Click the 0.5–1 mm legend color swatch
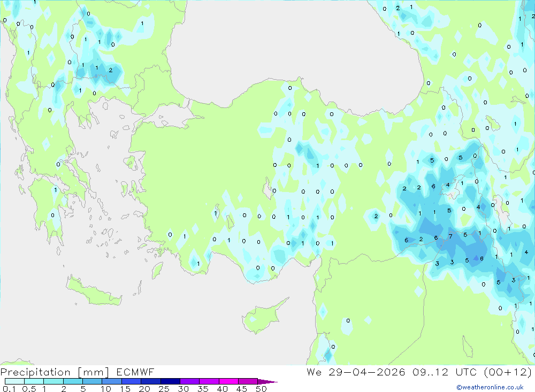Image resolution: width=535 pixels, height=392 pixels. (34, 381)
